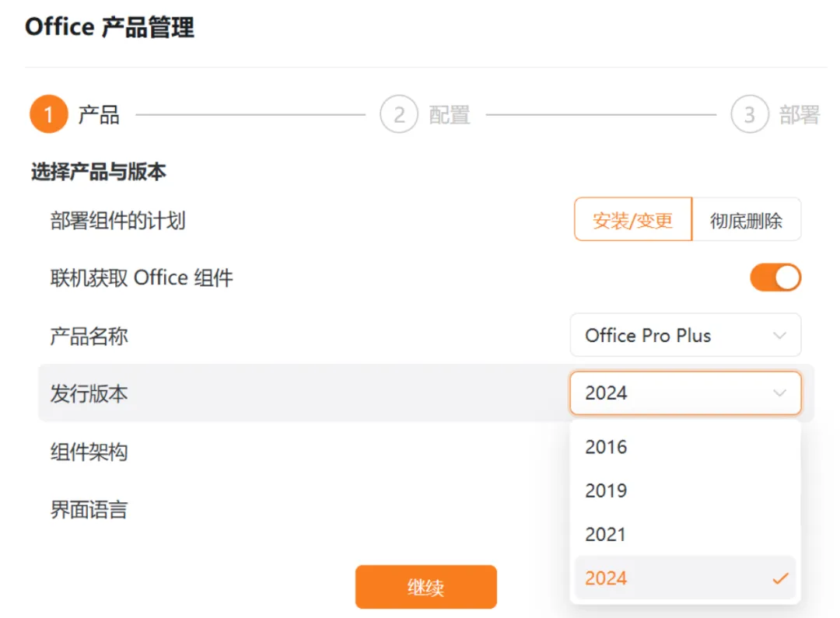
Task: Click the chevron arrow in 产品名称 dropdown
Action: [779, 336]
